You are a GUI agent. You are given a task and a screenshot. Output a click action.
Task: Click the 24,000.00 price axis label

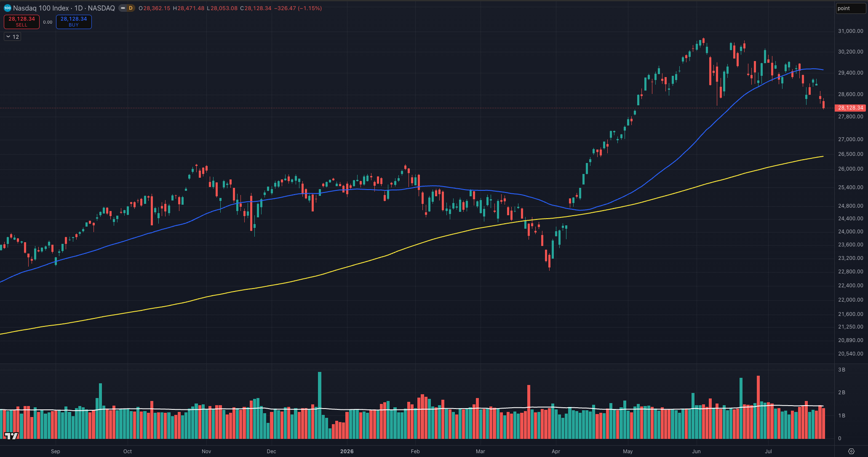coord(851,232)
